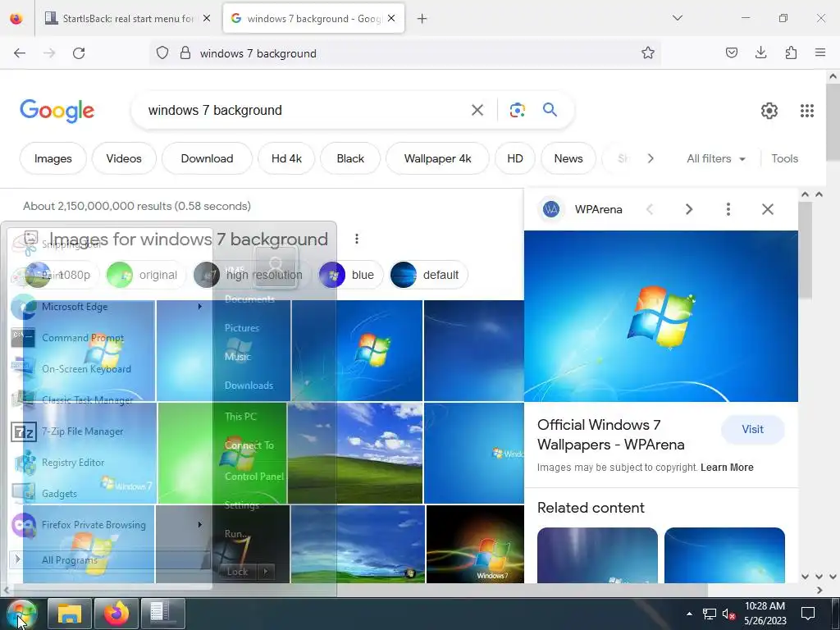Clear the Google search box with X
The height and width of the screenshot is (630, 840).
(477, 111)
